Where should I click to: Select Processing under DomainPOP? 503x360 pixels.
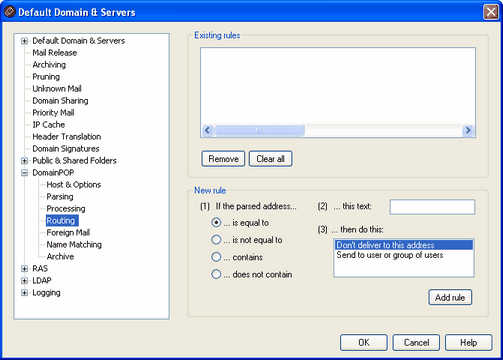point(66,209)
